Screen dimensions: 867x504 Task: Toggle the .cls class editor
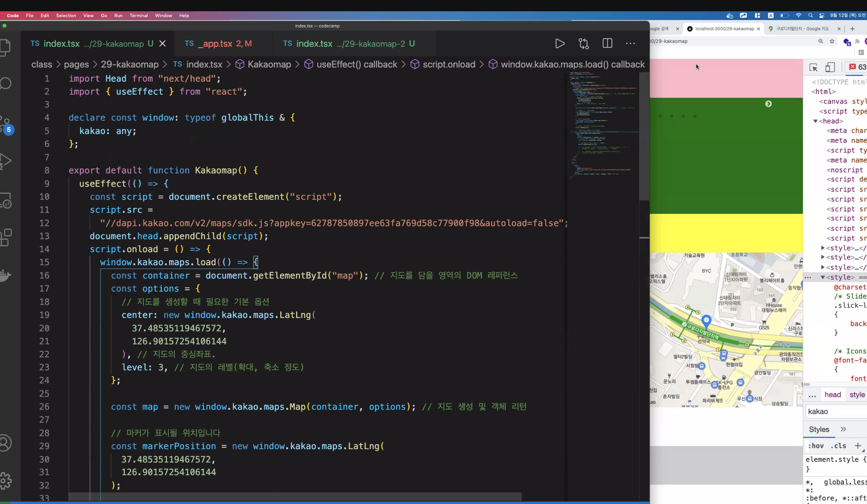click(838, 446)
